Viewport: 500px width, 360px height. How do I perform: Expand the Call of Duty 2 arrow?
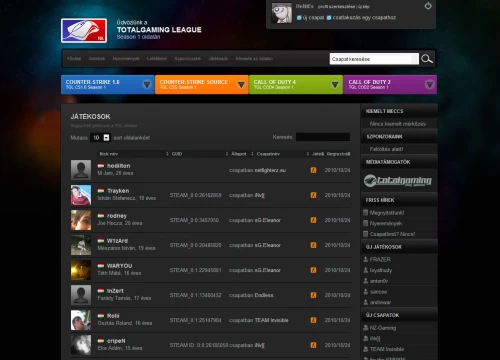click(430, 85)
